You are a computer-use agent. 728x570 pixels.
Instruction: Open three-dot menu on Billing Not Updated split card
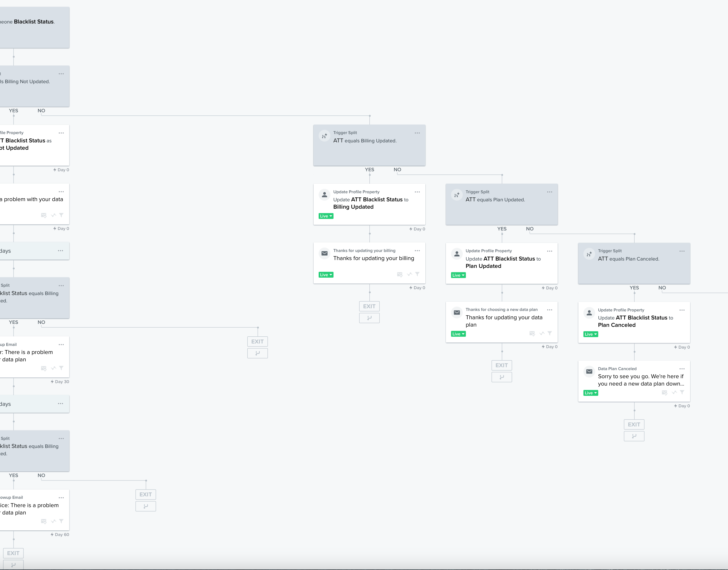tap(61, 74)
